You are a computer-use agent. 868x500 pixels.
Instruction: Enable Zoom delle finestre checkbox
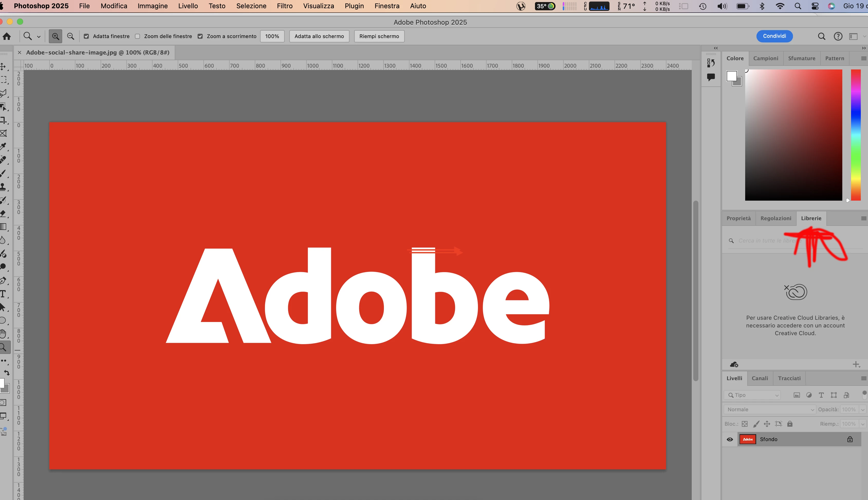coord(137,37)
